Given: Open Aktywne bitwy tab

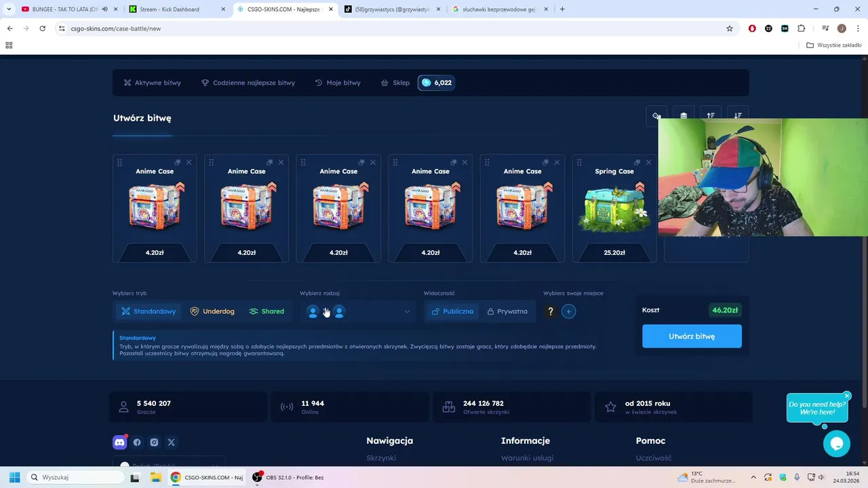Looking at the screenshot, I should point(152,83).
